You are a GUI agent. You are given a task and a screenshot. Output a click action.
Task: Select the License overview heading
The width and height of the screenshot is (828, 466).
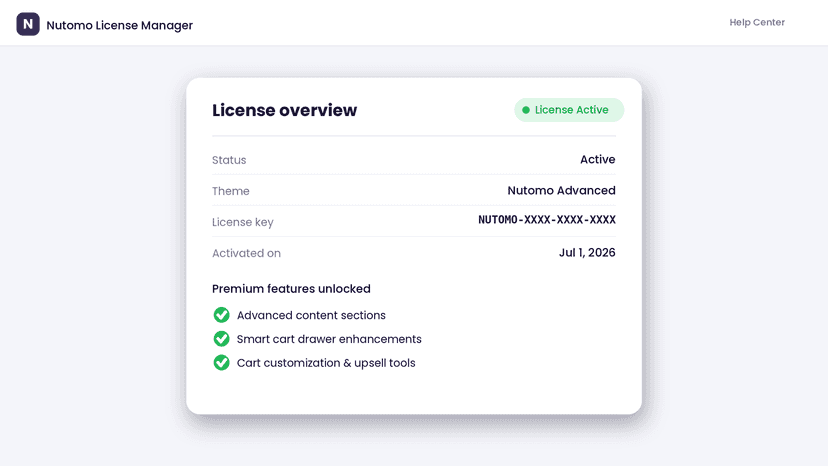[x=284, y=110]
